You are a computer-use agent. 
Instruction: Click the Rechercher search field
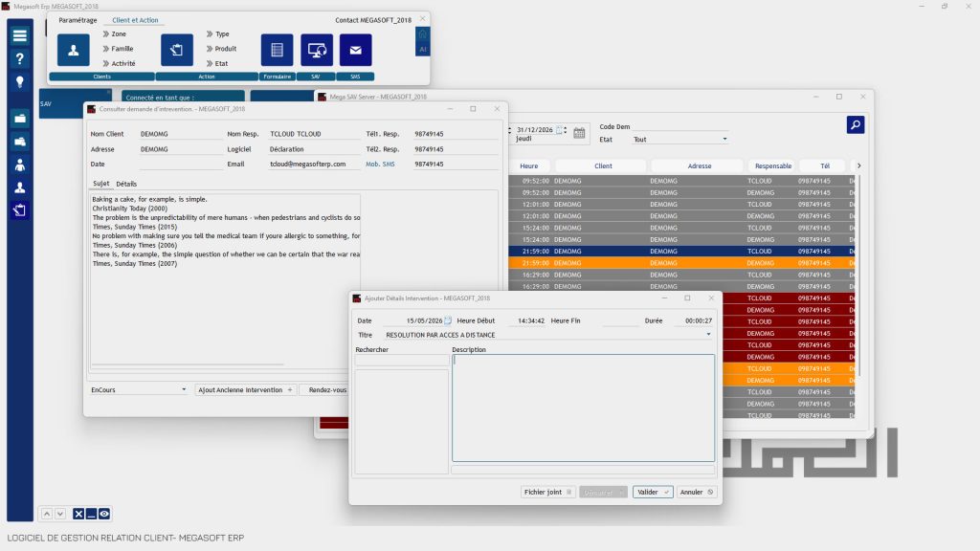(402, 361)
